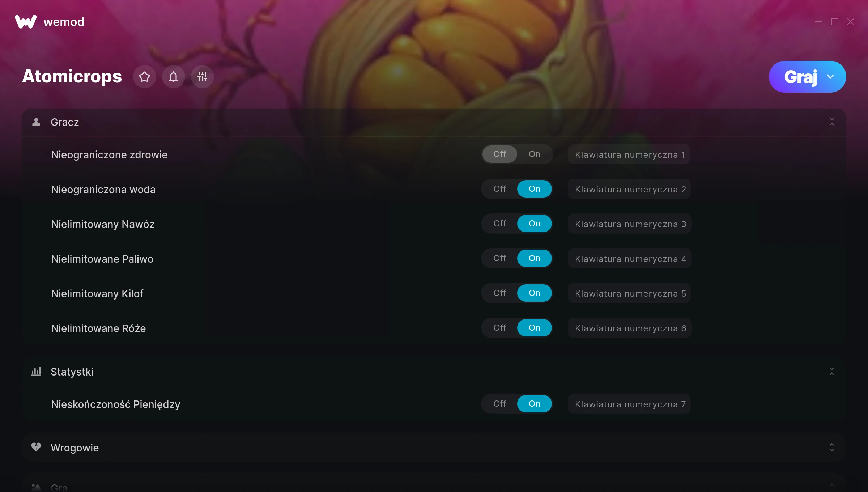Launch the game with Graj
Viewport: 868px width, 492px height.
pyautogui.click(x=800, y=77)
